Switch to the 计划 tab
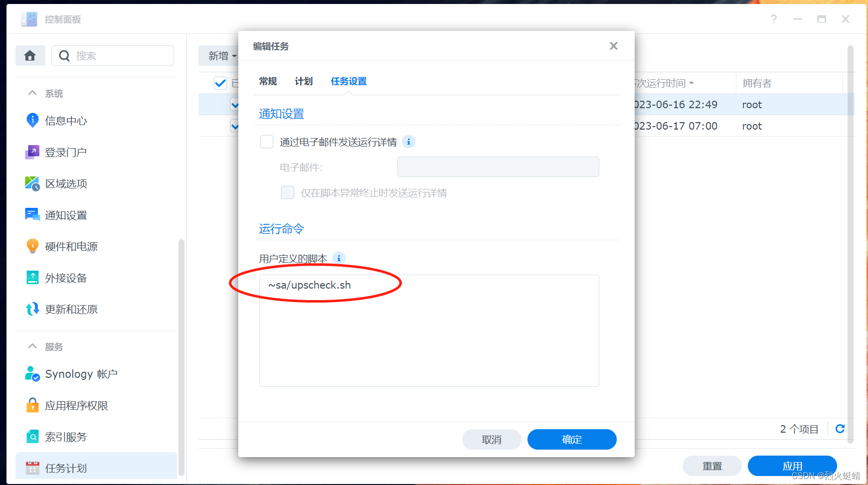 (x=304, y=81)
